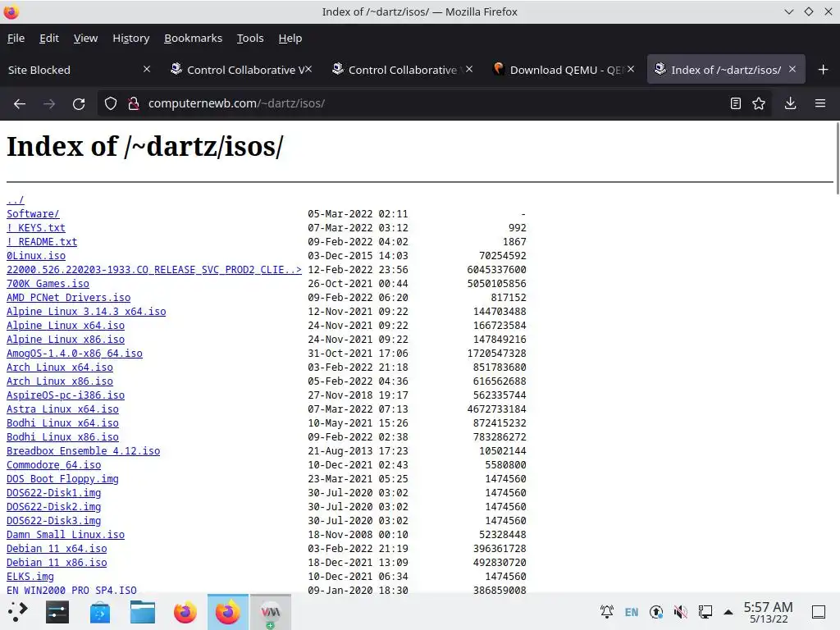Download ELKS.img
The image size is (840, 630).
point(30,576)
